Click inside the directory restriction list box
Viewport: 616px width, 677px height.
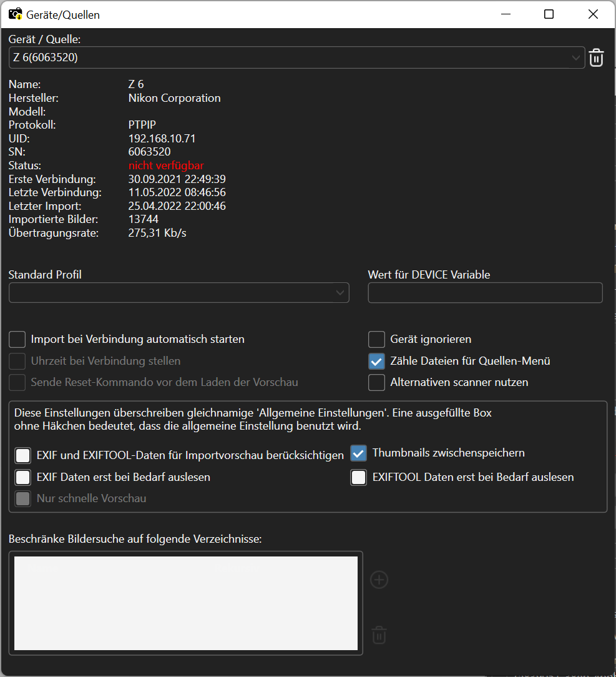tap(186, 603)
